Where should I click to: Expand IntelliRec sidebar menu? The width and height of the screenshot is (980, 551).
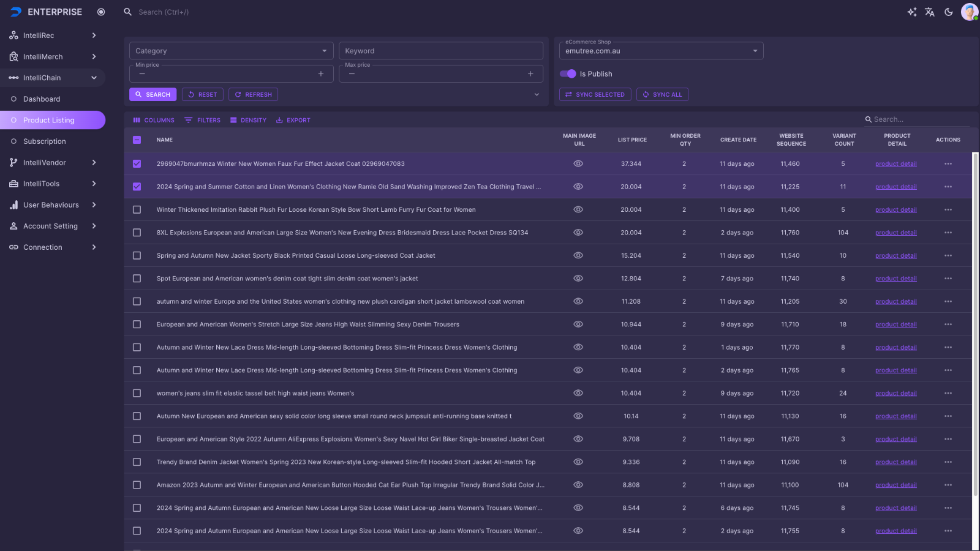(53, 36)
